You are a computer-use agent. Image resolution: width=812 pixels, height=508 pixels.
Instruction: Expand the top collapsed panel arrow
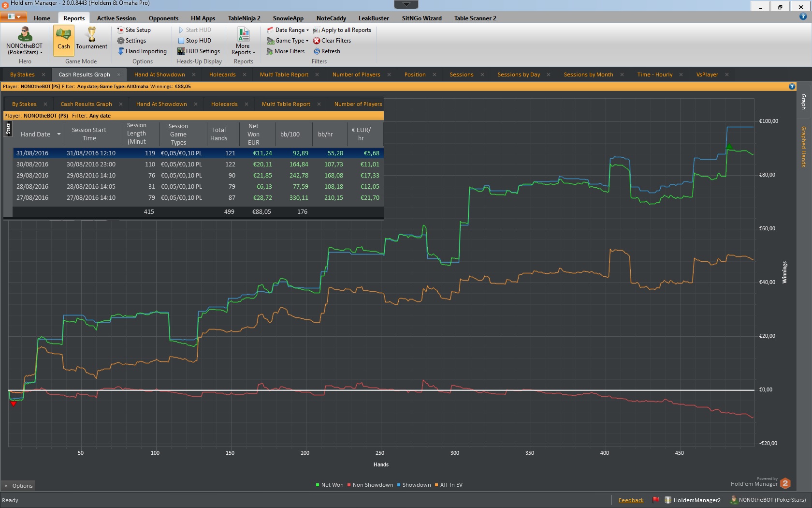tap(406, 4)
